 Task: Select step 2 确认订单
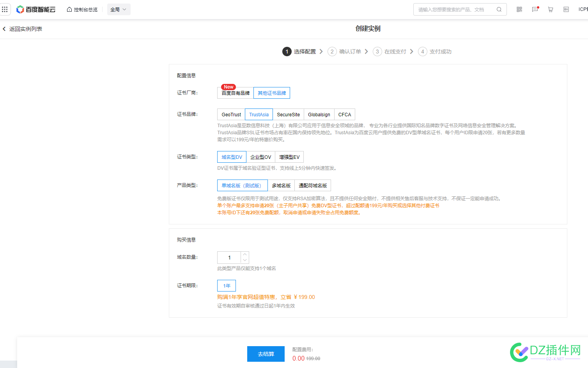click(x=344, y=52)
